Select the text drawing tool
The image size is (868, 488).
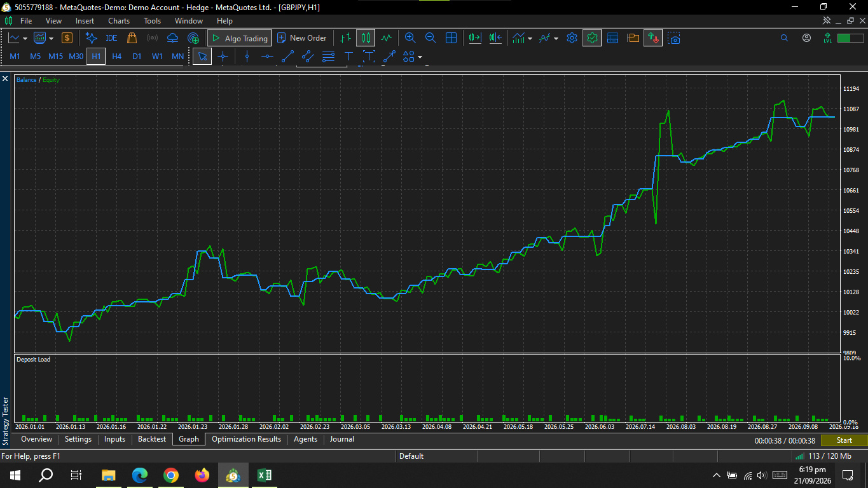pos(348,57)
